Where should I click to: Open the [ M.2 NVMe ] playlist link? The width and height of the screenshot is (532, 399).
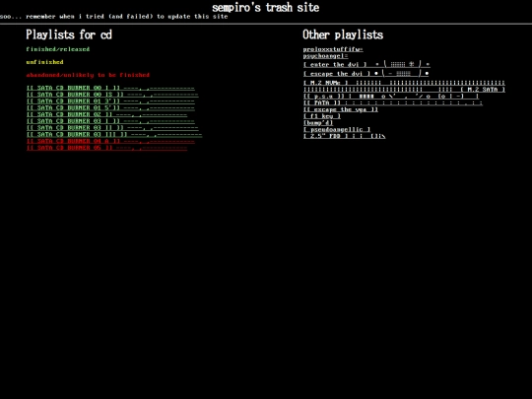tap(404, 86)
